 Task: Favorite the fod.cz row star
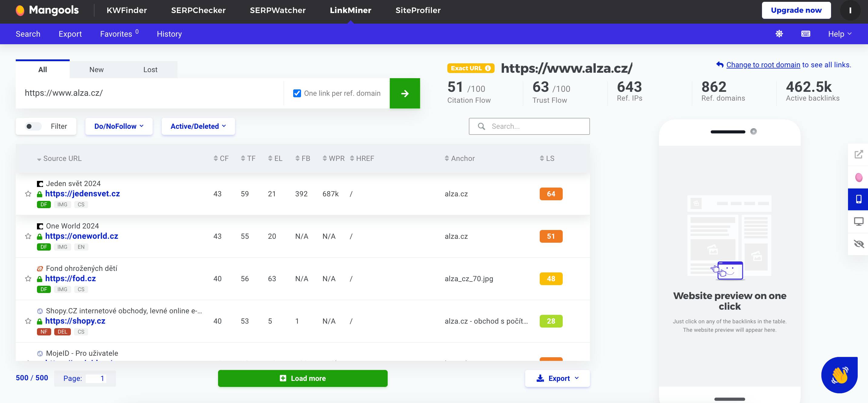point(28,279)
